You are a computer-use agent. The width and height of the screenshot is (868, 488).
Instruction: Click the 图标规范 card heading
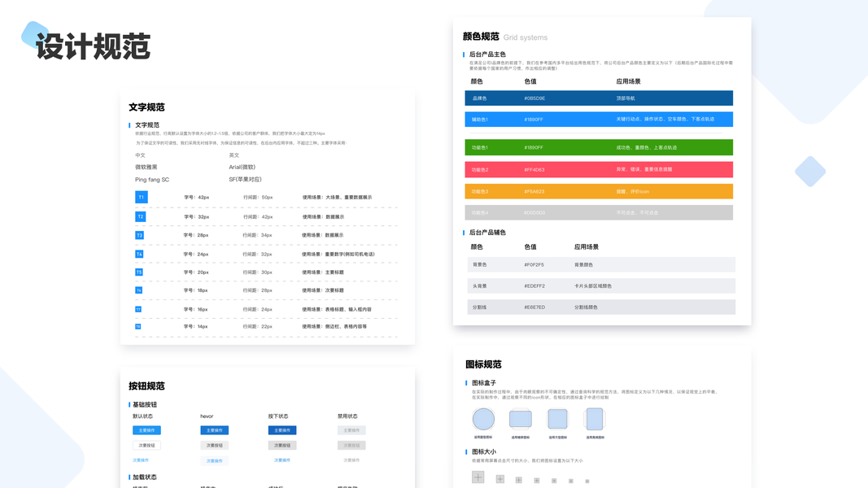tap(483, 364)
